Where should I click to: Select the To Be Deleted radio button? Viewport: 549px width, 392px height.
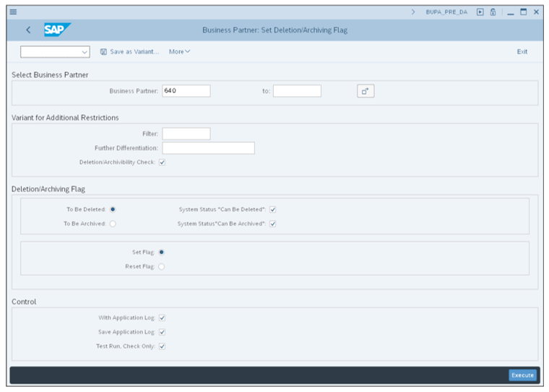[113, 209]
